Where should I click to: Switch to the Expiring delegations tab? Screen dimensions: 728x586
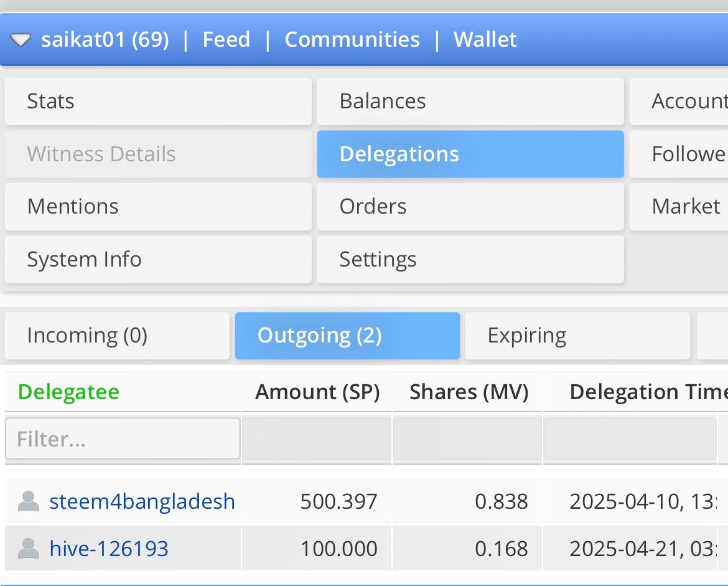pyautogui.click(x=577, y=336)
